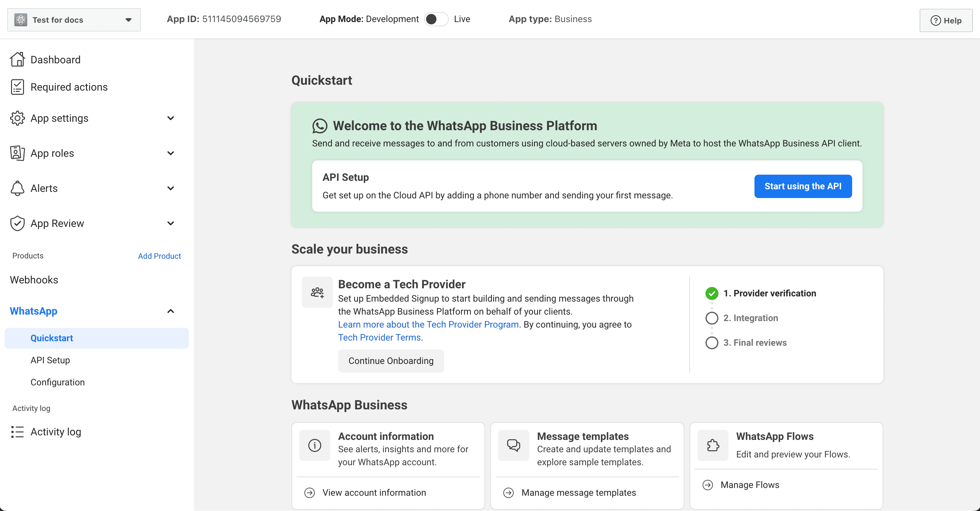980x511 pixels.
Task: Click Start using the API
Action: [x=803, y=186]
